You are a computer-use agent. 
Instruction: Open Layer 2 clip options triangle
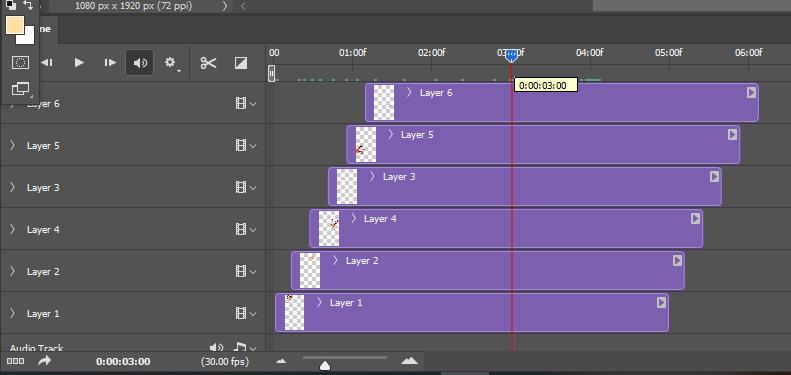[677, 260]
